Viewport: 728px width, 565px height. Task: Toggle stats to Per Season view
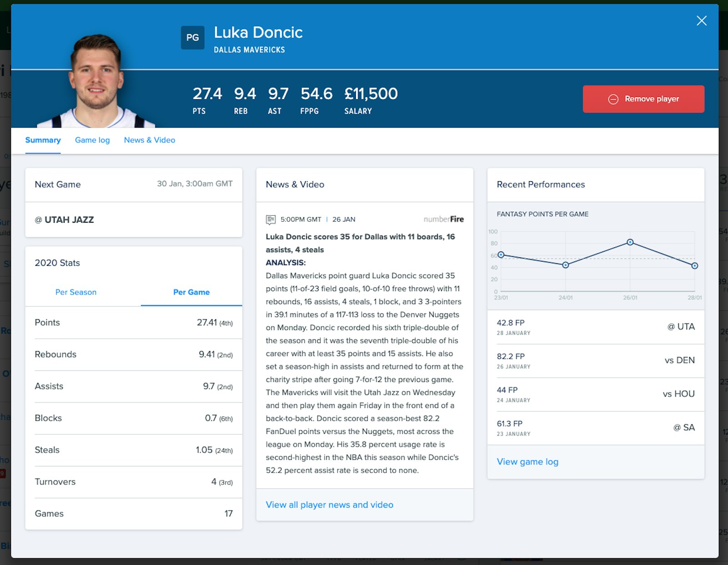tap(76, 292)
